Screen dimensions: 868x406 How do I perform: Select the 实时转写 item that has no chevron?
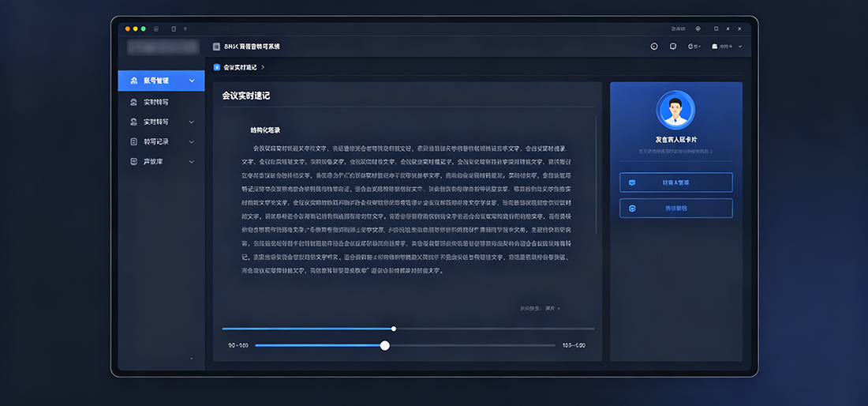[161, 103]
